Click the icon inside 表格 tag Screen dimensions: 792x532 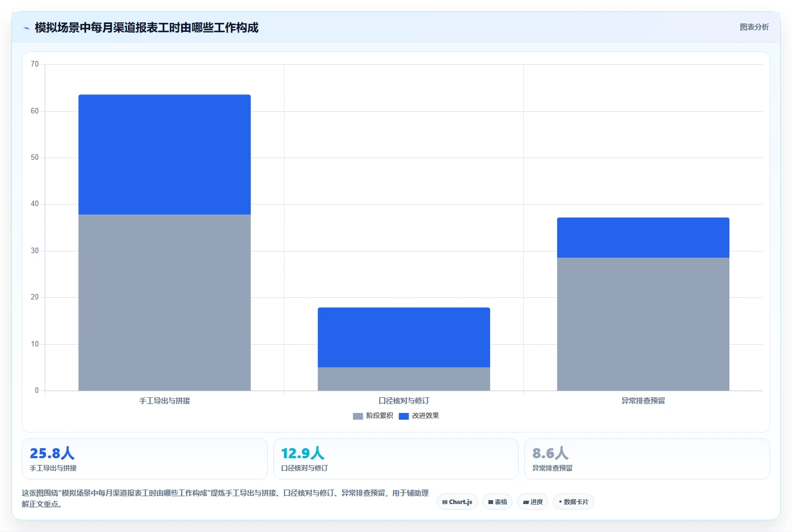pos(491,502)
